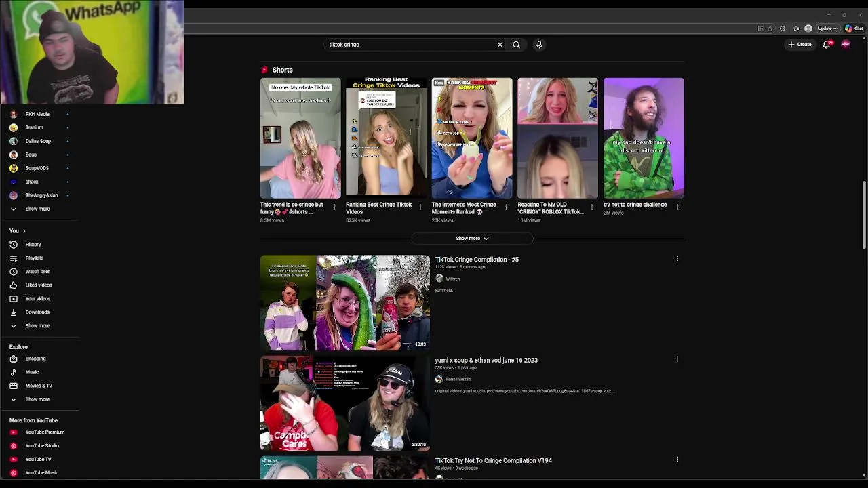Play 'The Internet's Most Cringe Moments' short
Screen dimensions: 868x488
(x=472, y=138)
